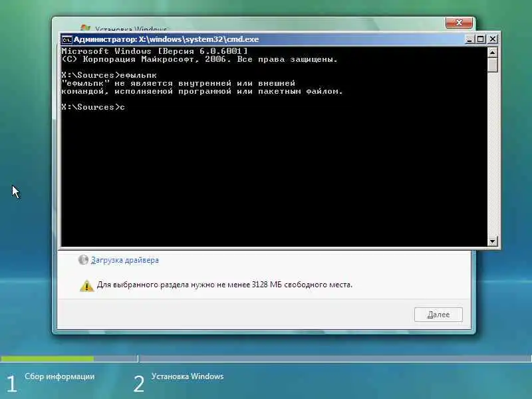Image resolution: width=532 pixels, height=399 pixels.
Task: Click the green installation progress bar
Action: point(47,358)
